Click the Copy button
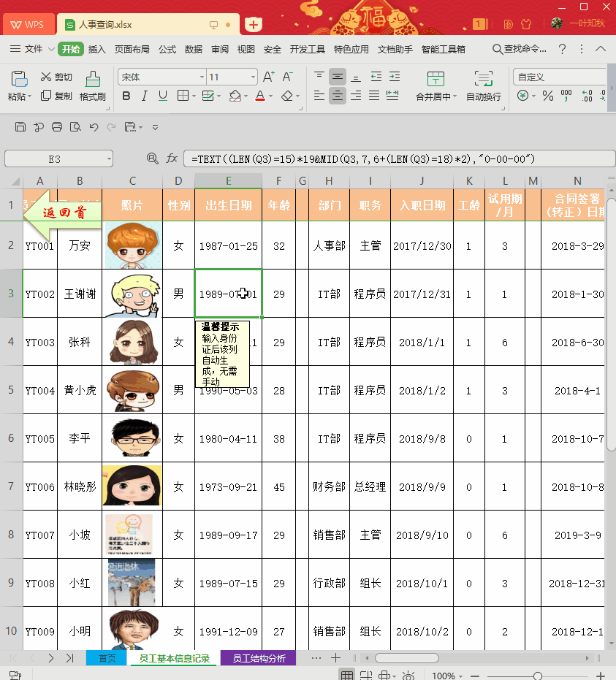 pyautogui.click(x=56, y=96)
